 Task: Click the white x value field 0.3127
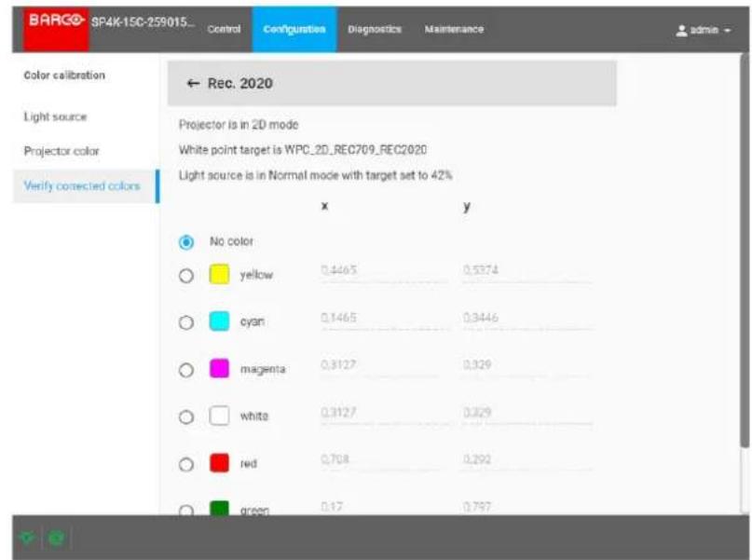[385, 414]
